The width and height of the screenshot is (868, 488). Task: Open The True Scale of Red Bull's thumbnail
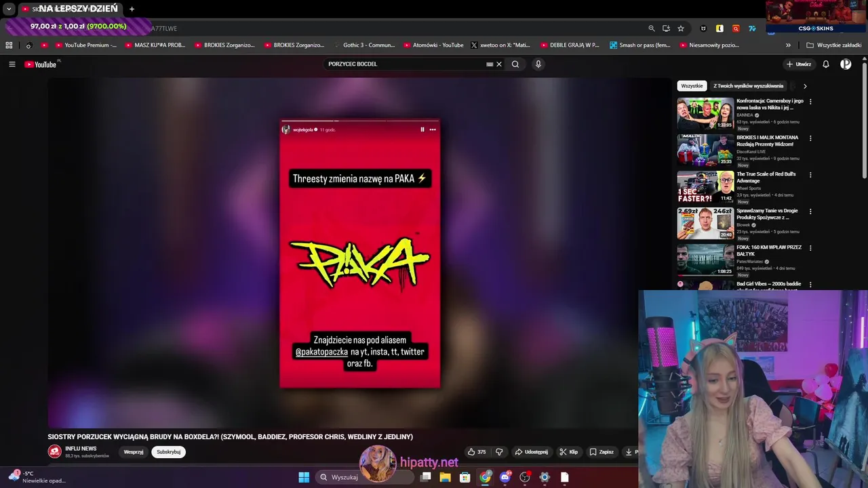(705, 186)
